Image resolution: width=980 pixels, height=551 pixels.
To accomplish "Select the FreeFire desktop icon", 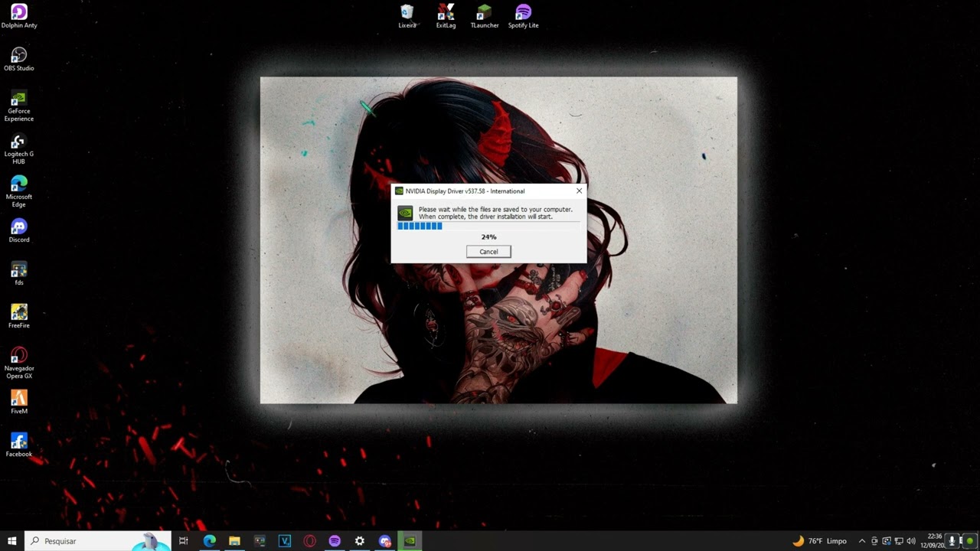I will click(19, 316).
